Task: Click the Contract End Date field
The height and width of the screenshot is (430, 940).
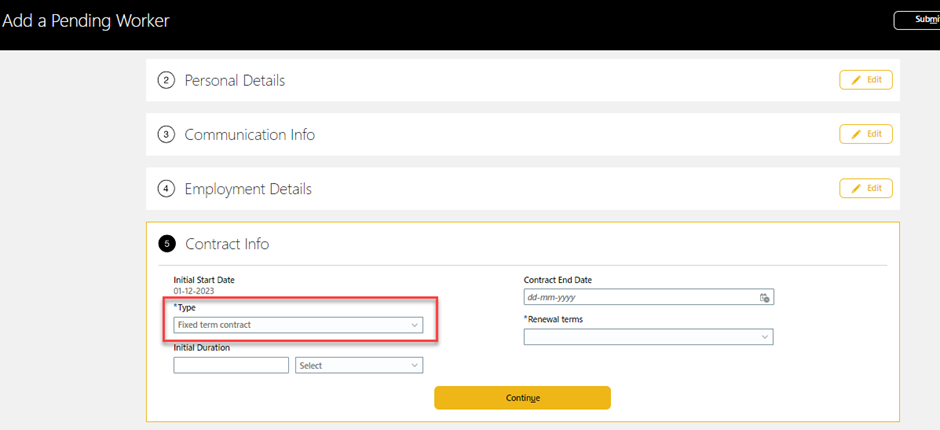Action: [649, 297]
